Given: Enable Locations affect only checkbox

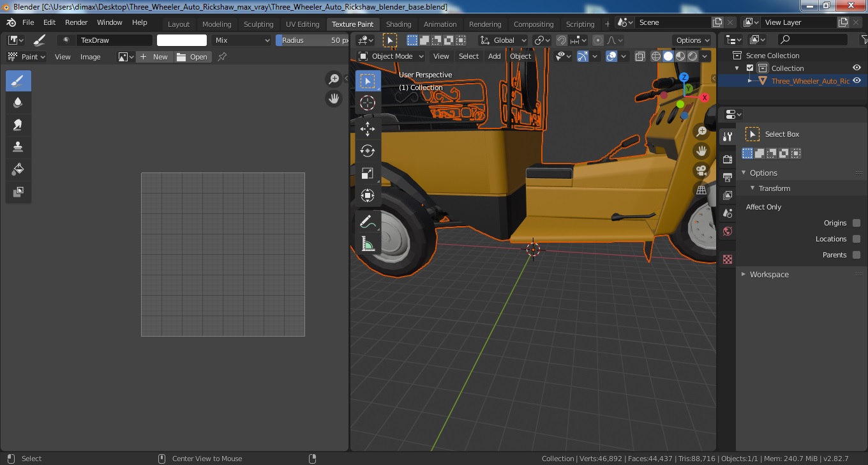Looking at the screenshot, I should coord(857,239).
